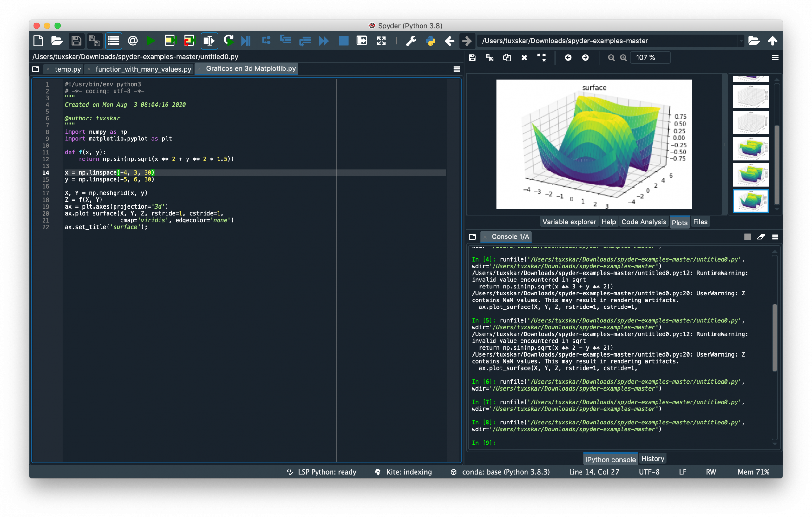Click conda: base (Python 3.8.3) status
The image size is (812, 517).
[506, 472]
